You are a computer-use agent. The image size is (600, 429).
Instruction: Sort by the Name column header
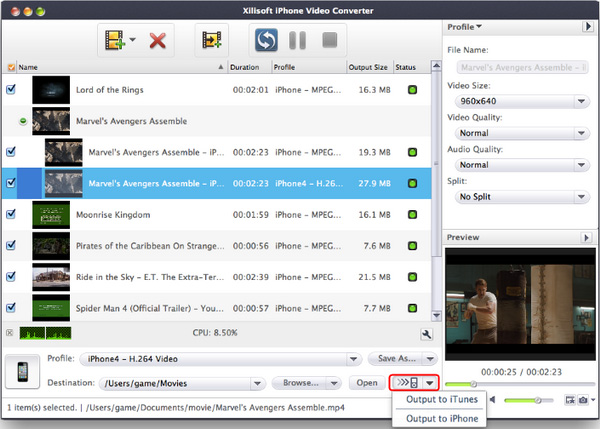[122, 67]
